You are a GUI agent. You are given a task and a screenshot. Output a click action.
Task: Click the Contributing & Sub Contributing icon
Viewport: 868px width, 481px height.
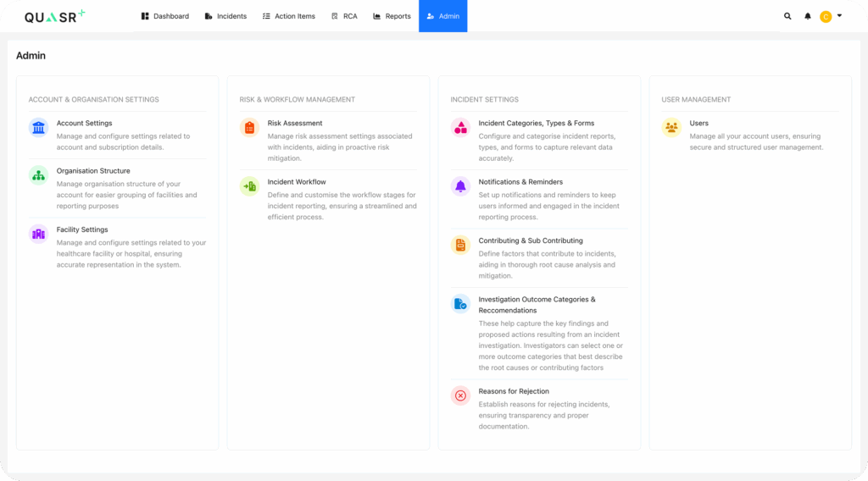[460, 245]
